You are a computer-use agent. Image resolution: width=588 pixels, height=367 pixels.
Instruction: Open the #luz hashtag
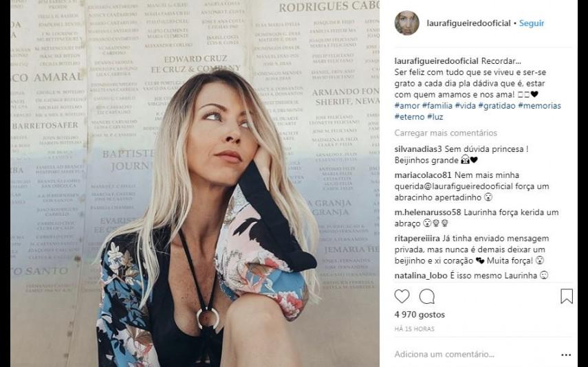point(435,117)
